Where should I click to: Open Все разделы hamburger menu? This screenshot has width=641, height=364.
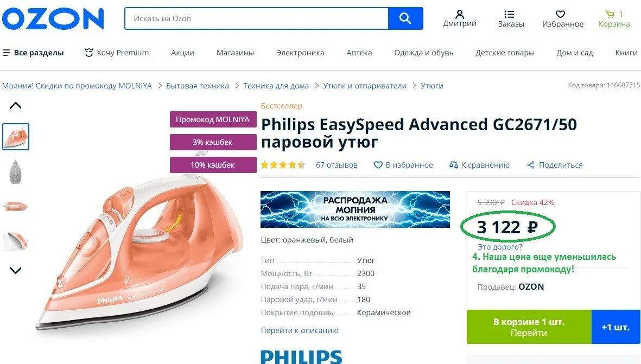click(34, 53)
